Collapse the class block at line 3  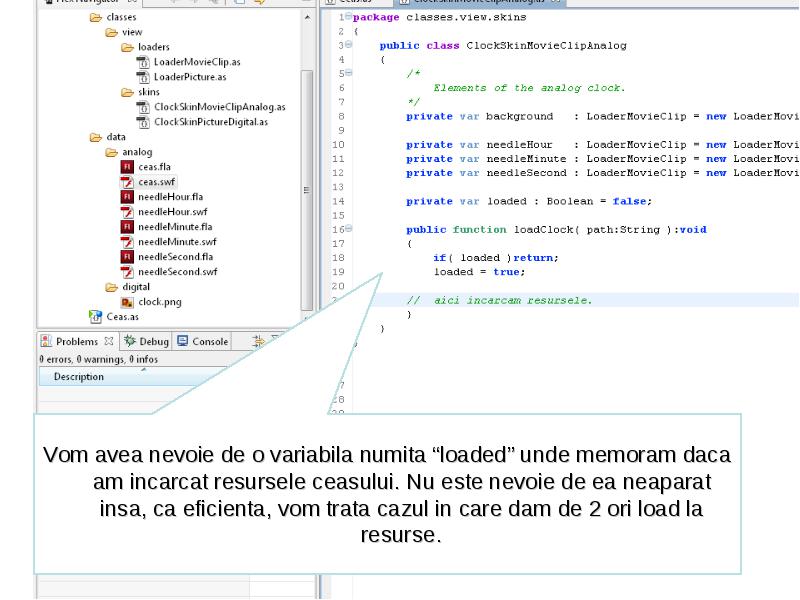[x=348, y=45]
